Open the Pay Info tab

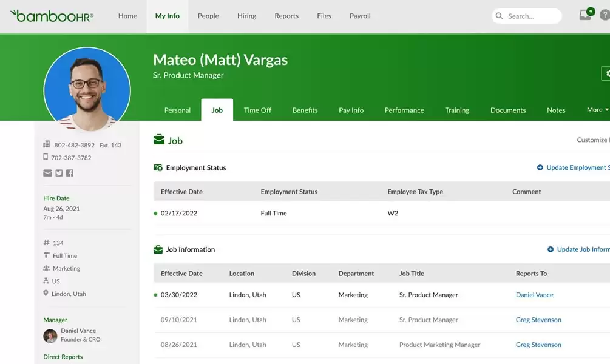(351, 110)
